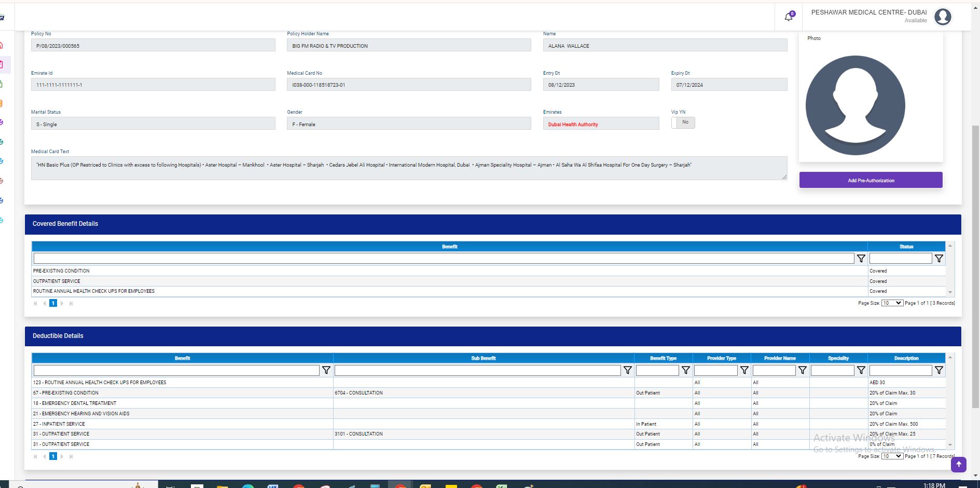The height and width of the screenshot is (488, 980).
Task: Click filter icon for Sub Benefit column
Action: click(627, 370)
